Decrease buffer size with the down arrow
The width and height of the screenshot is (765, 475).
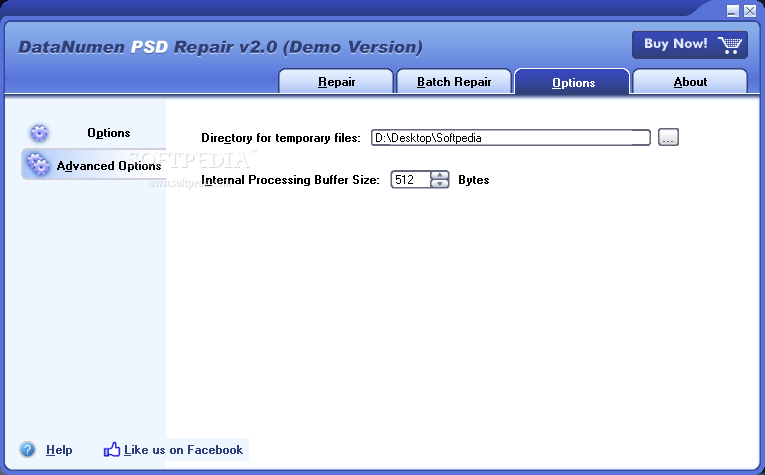440,184
